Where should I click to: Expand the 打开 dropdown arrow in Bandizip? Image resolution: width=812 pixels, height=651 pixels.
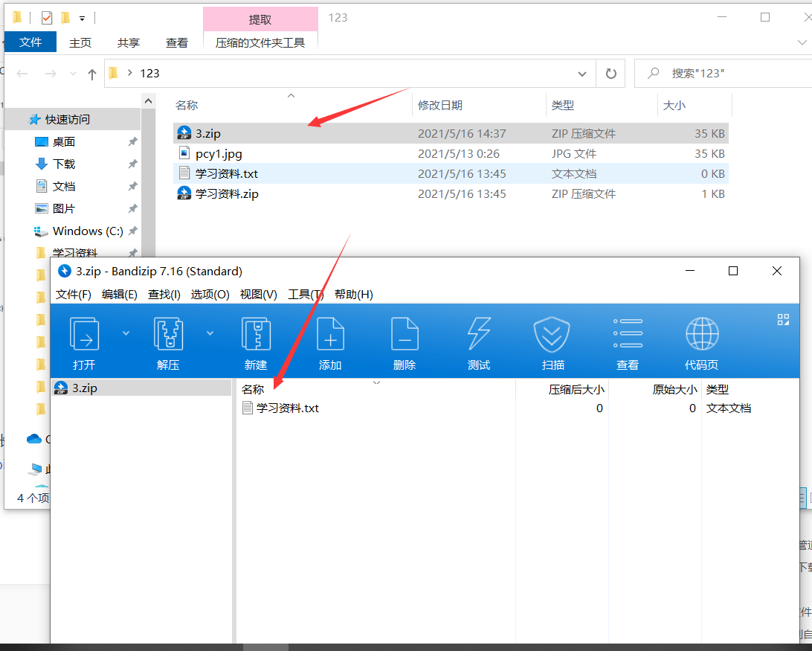point(126,333)
